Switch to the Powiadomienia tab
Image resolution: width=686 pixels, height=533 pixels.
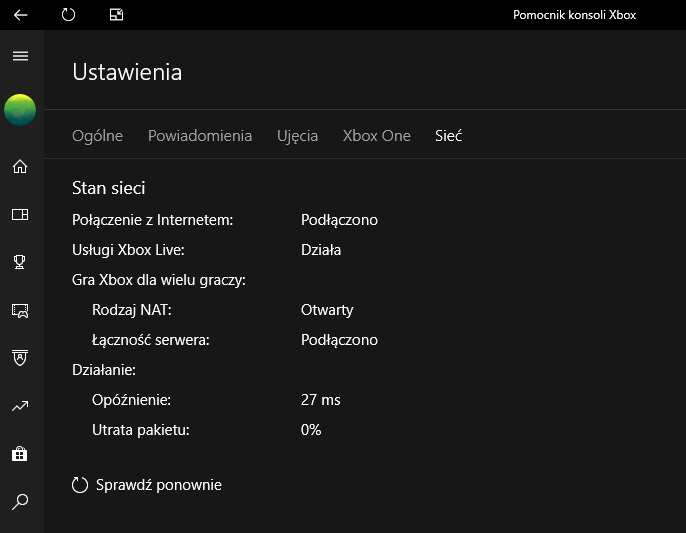(200, 136)
